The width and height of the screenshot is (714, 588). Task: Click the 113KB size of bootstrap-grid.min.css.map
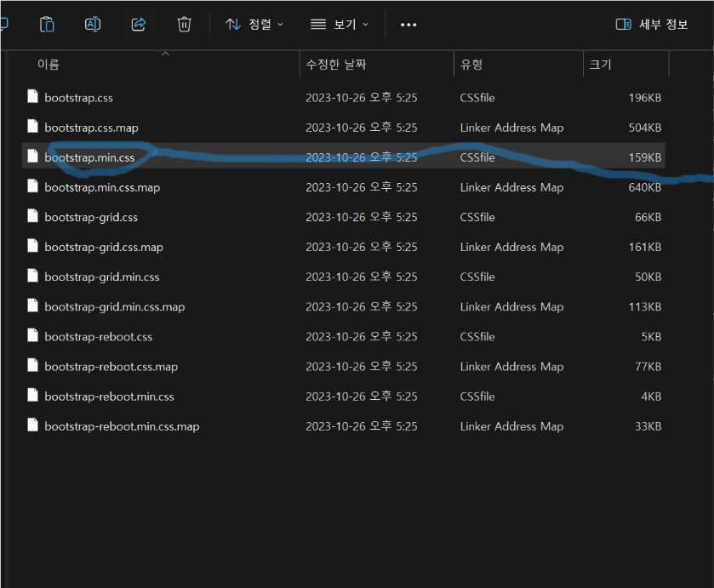(x=645, y=306)
